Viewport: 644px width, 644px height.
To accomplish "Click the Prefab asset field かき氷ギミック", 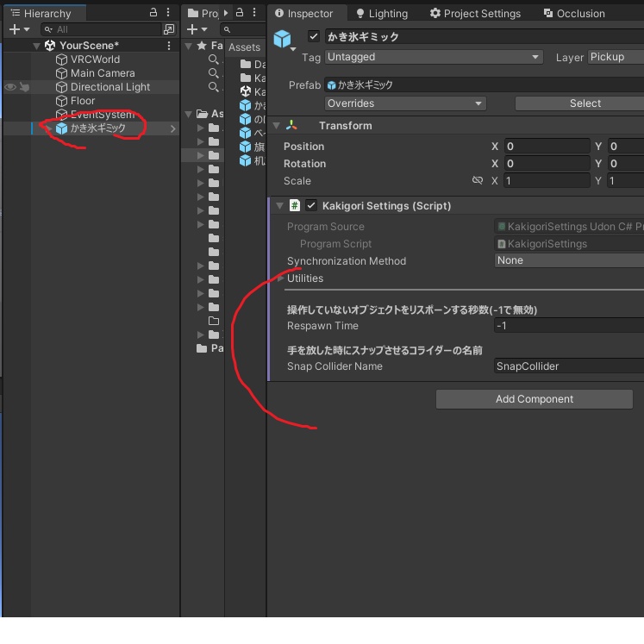I will pyautogui.click(x=485, y=85).
